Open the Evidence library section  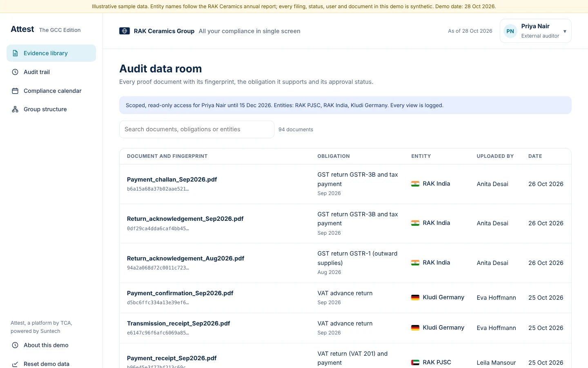(51, 53)
